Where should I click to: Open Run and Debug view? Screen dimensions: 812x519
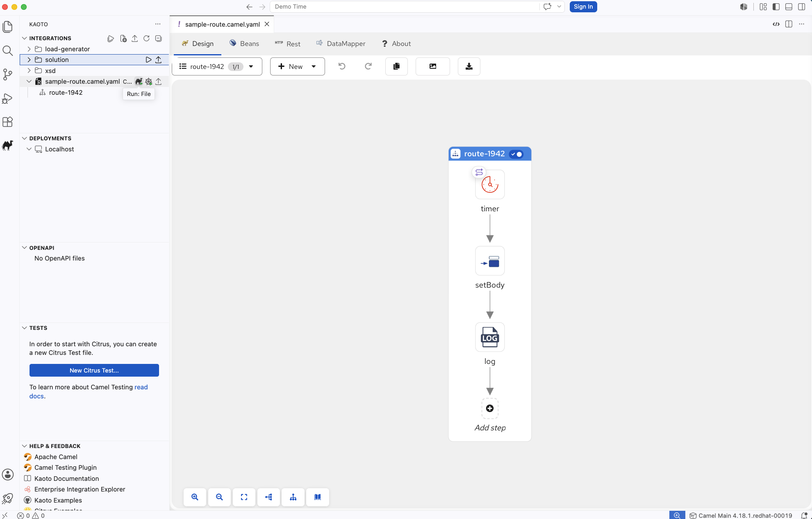click(x=8, y=98)
